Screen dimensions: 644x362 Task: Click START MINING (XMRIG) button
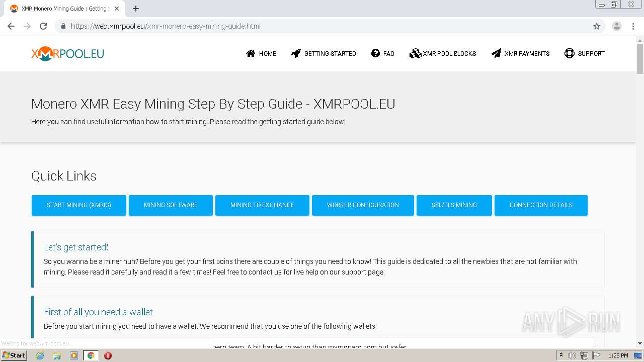[79, 205]
